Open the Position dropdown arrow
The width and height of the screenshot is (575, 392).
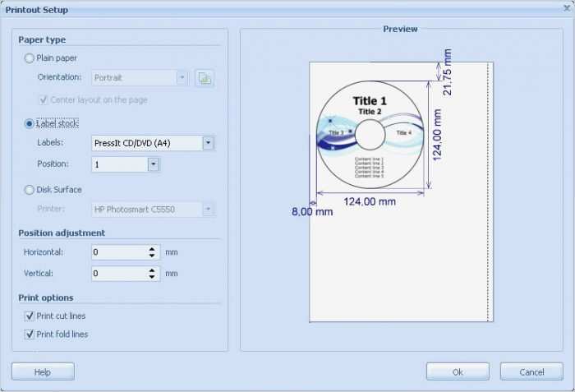pos(154,164)
